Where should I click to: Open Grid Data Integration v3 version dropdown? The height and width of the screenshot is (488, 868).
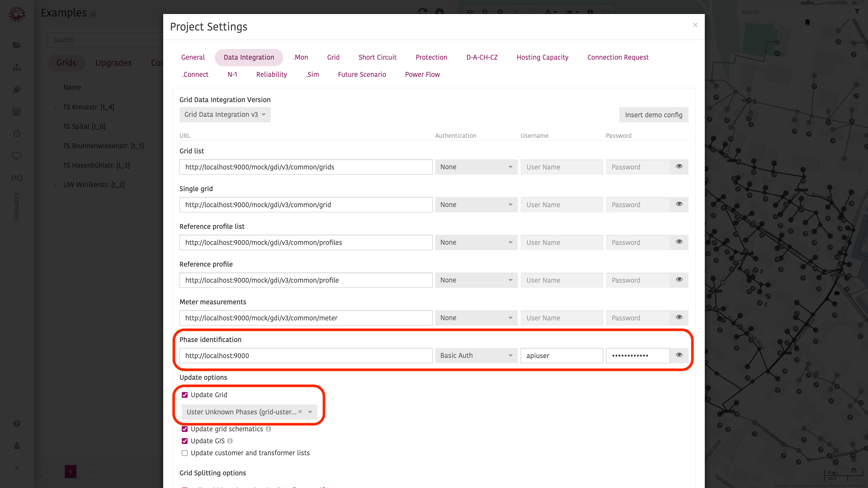[x=225, y=115]
